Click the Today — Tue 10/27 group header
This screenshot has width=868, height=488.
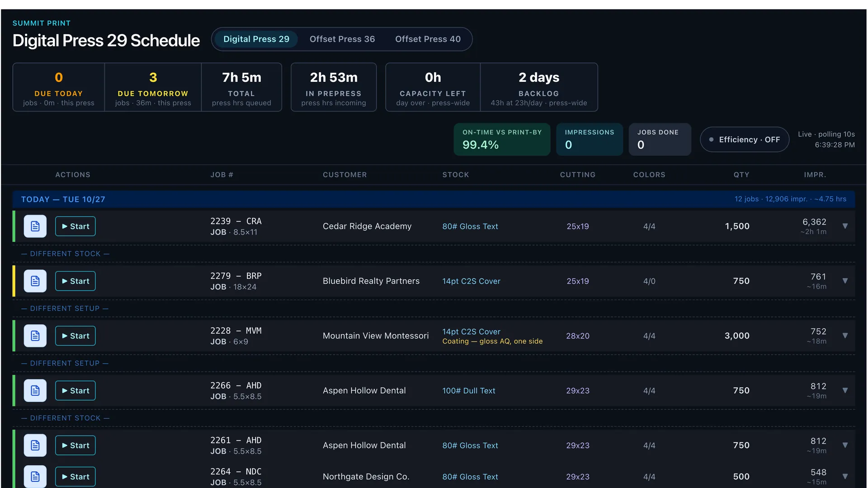click(434, 199)
